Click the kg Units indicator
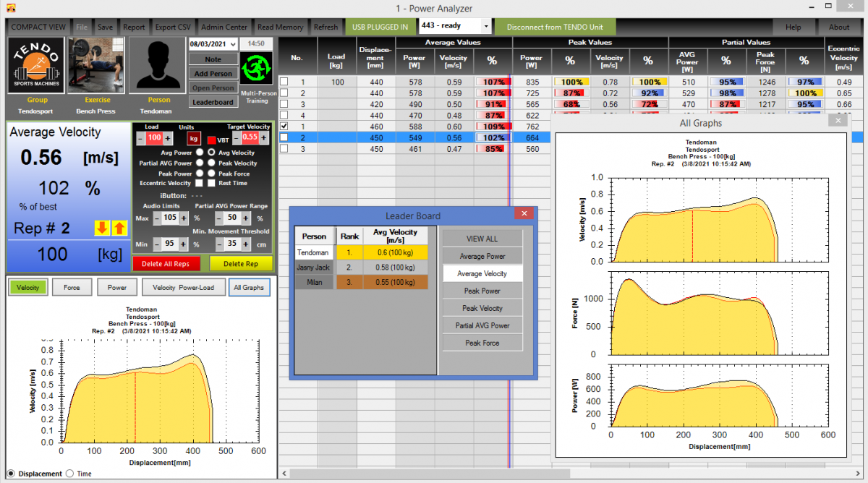This screenshot has width=868, height=483. (194, 139)
